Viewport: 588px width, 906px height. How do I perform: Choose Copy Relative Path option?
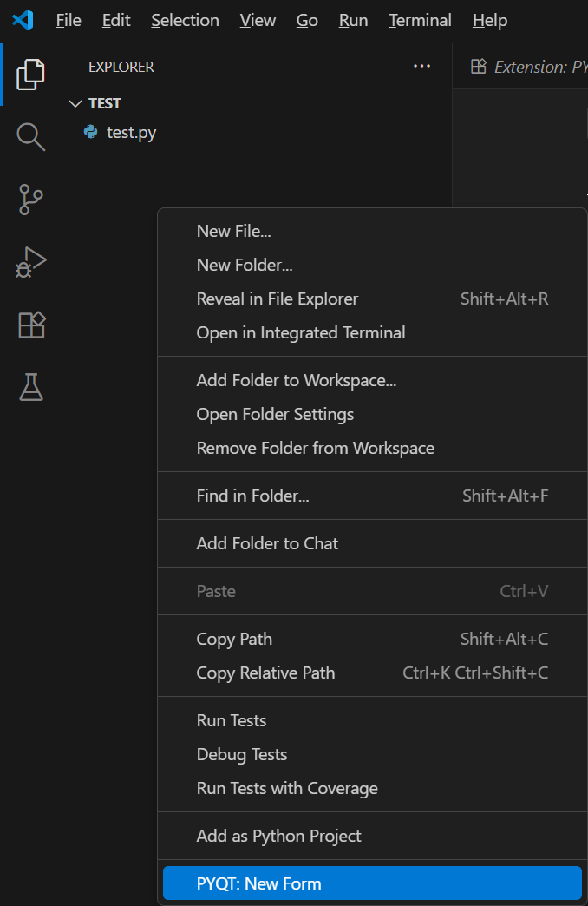coord(265,673)
